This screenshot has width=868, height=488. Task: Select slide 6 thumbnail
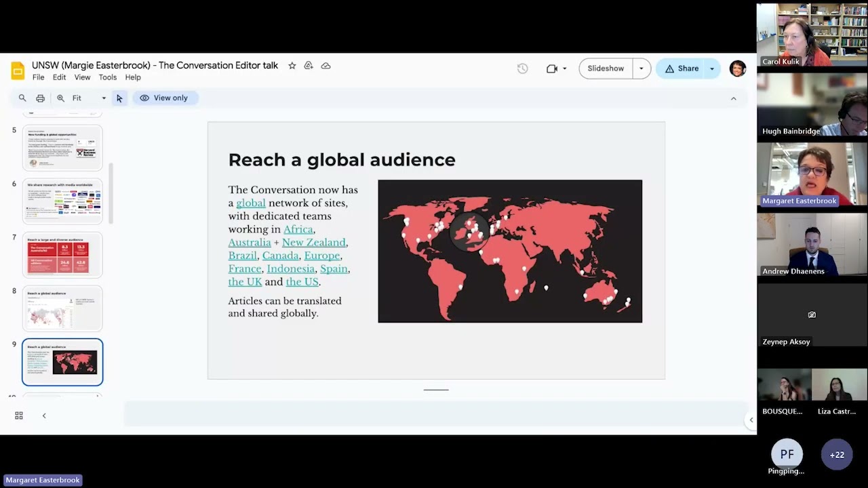(62, 201)
